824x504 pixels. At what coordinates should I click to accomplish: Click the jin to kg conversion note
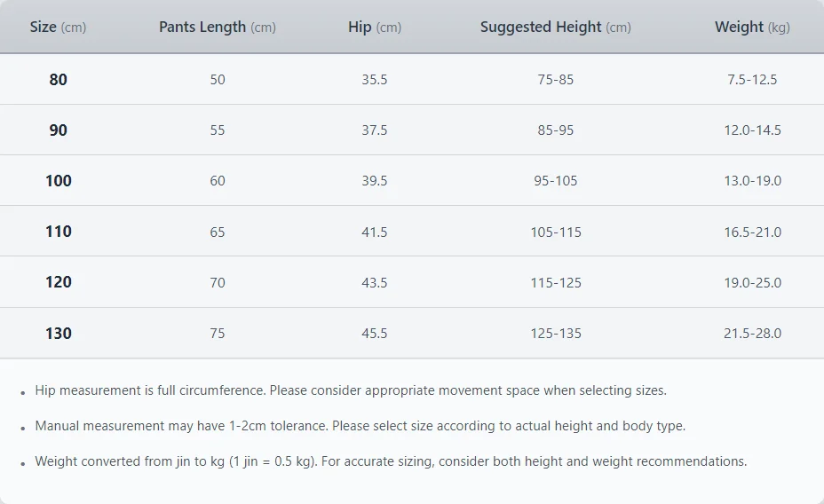point(391,461)
